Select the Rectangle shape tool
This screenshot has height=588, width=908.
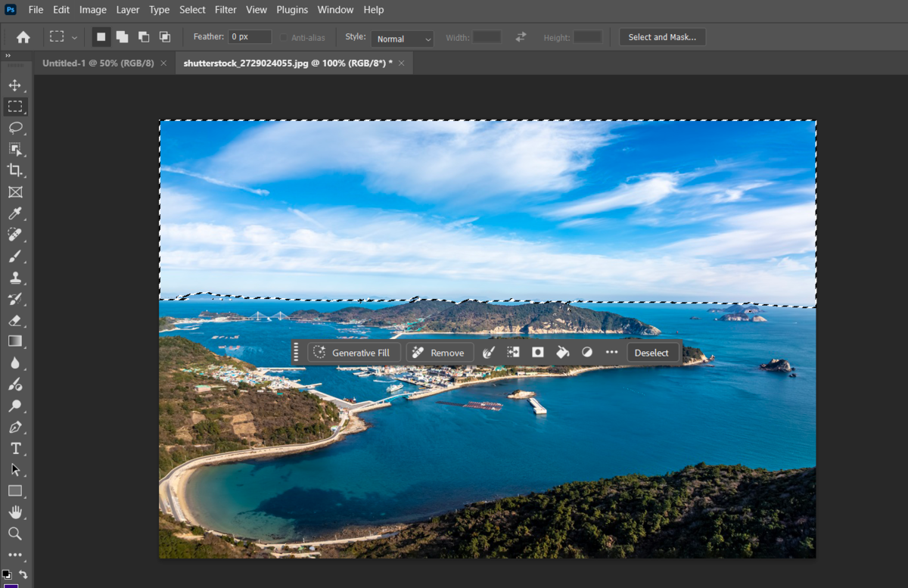pos(15,491)
